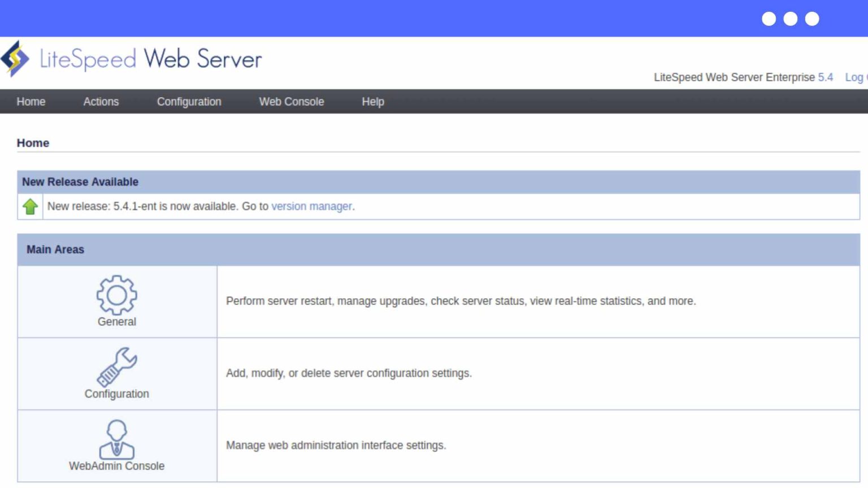The image size is (868, 488).
Task: Open the Configuration wrench icon
Action: [x=117, y=367]
